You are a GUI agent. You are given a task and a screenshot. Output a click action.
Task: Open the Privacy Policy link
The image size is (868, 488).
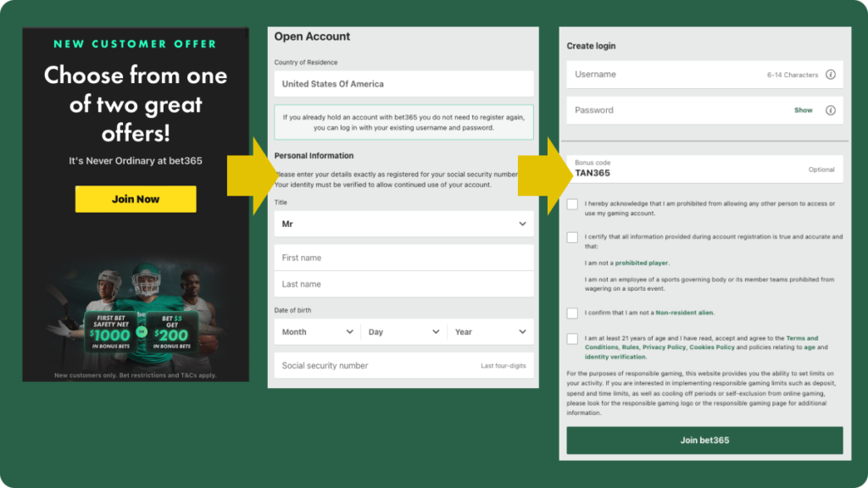click(x=664, y=347)
